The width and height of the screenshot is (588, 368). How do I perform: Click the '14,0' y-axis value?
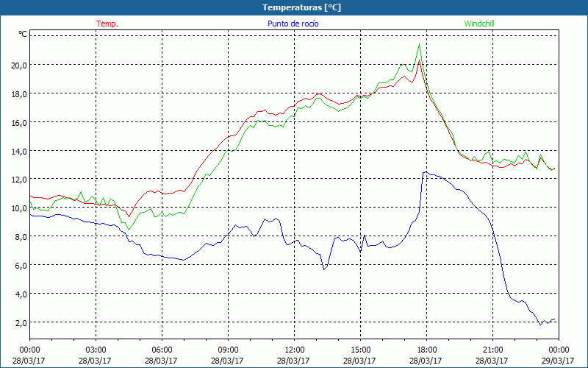click(19, 152)
